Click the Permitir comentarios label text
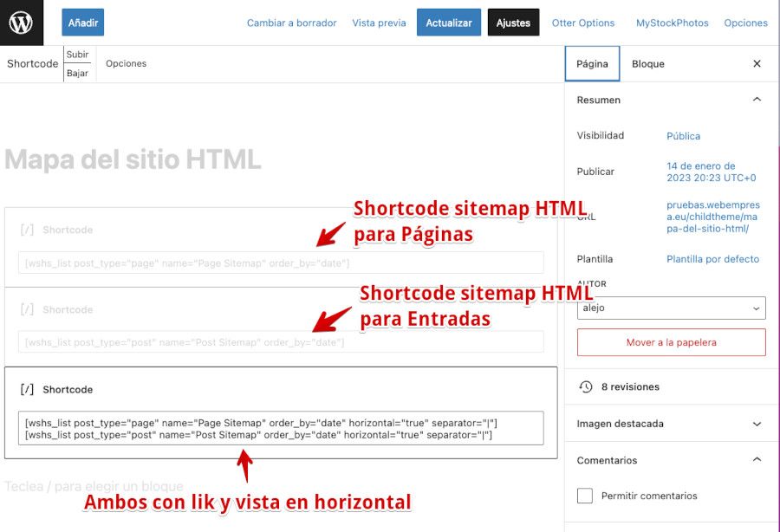This screenshot has width=780, height=532. pyautogui.click(x=649, y=496)
